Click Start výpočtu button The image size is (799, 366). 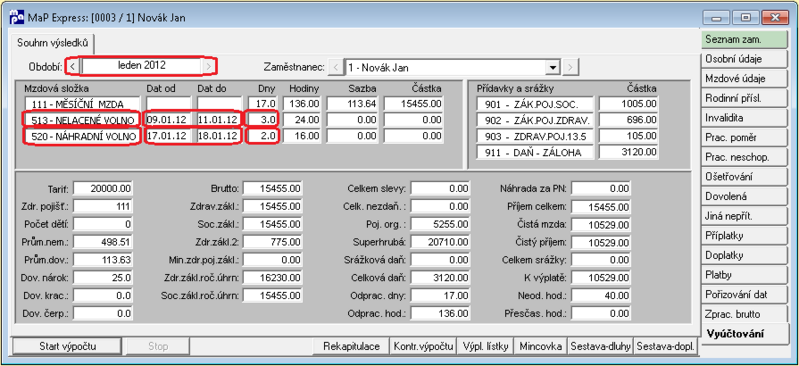[x=68, y=347]
